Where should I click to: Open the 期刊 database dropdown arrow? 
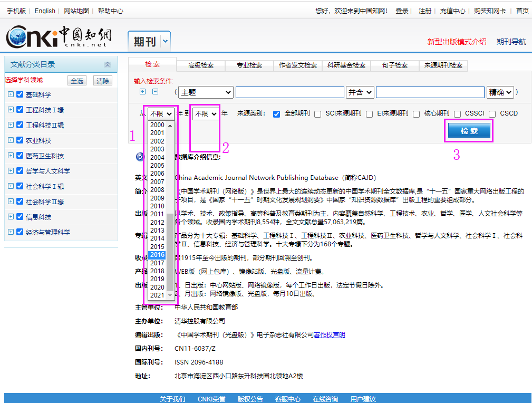(x=165, y=41)
